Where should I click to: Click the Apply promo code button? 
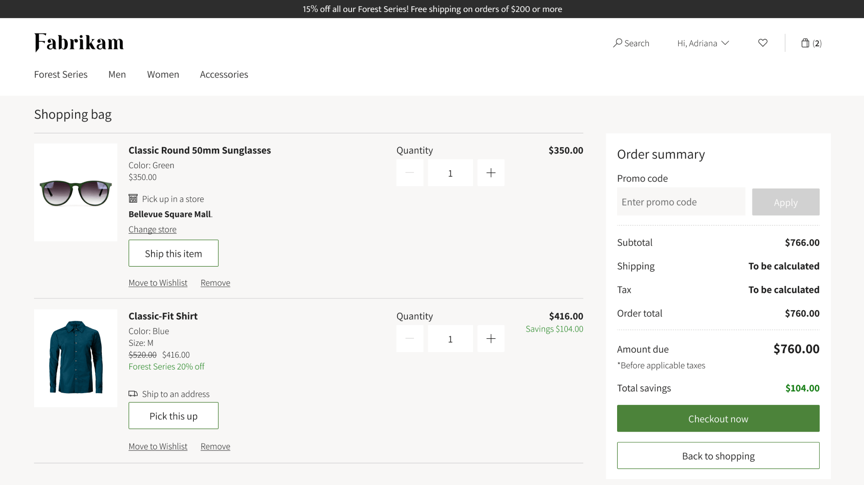[786, 202]
